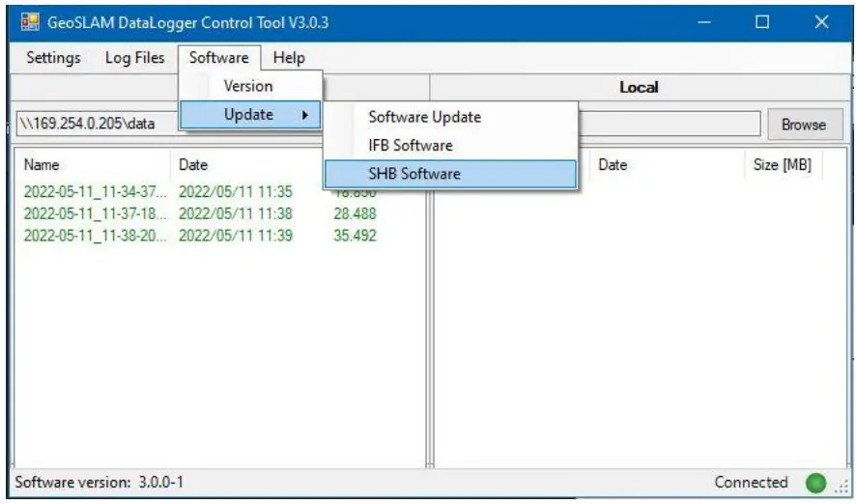Click the Connected status text
This screenshot has height=504, width=856.
tap(751, 482)
